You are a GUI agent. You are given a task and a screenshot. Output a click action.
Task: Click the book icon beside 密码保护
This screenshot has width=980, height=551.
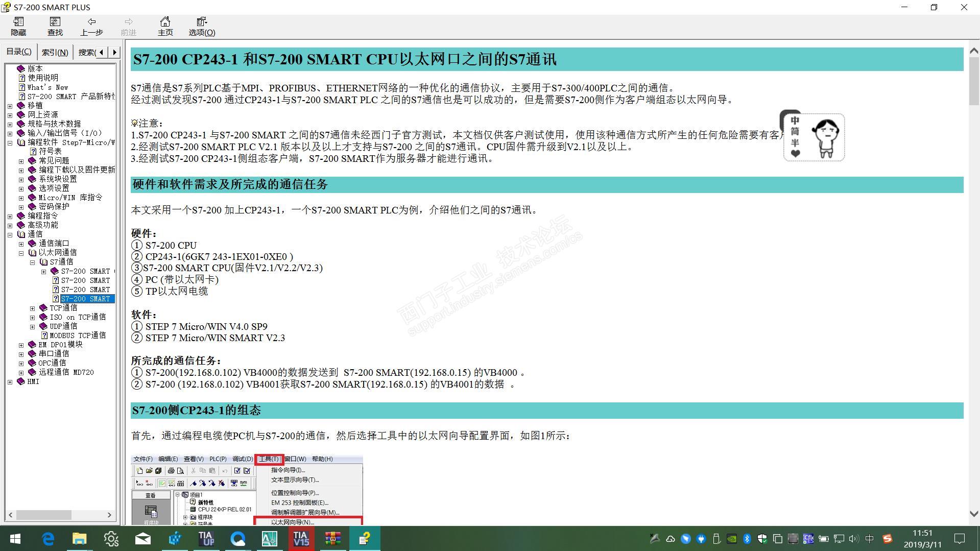click(32, 206)
